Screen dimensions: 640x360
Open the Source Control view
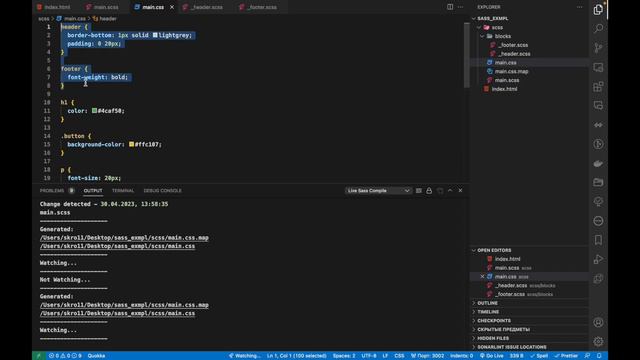pyautogui.click(x=598, y=48)
